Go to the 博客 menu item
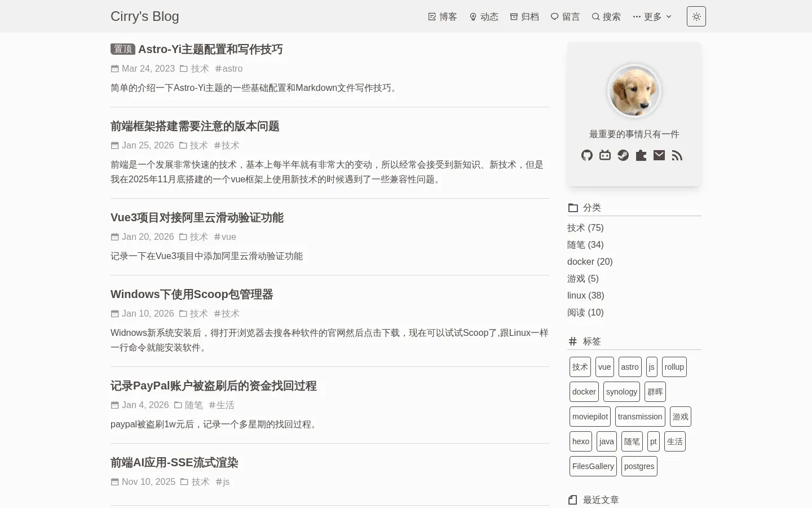Screen dimensions: 812x508 443,17
